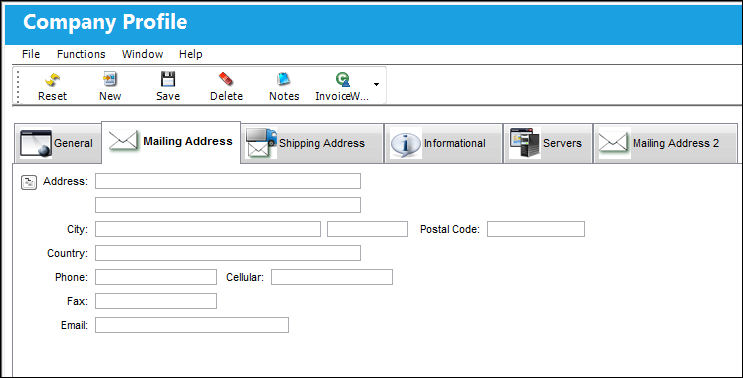Expand the toolbar overflow arrow
This screenshot has height=378, width=743.
(x=376, y=84)
